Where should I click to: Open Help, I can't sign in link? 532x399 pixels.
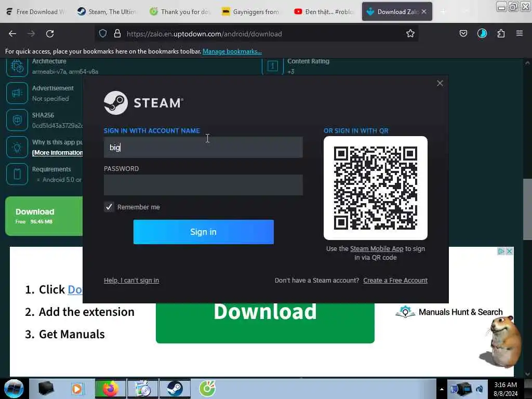[x=131, y=280]
